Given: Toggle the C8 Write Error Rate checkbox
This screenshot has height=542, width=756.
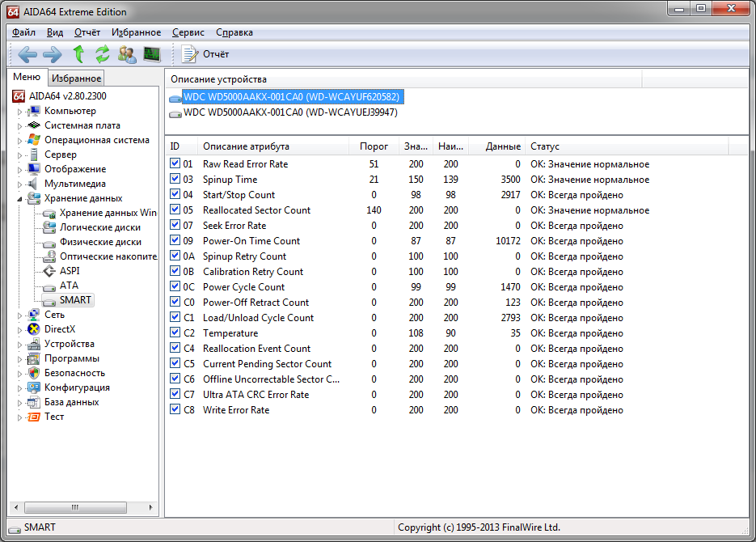Looking at the screenshot, I should 175,409.
